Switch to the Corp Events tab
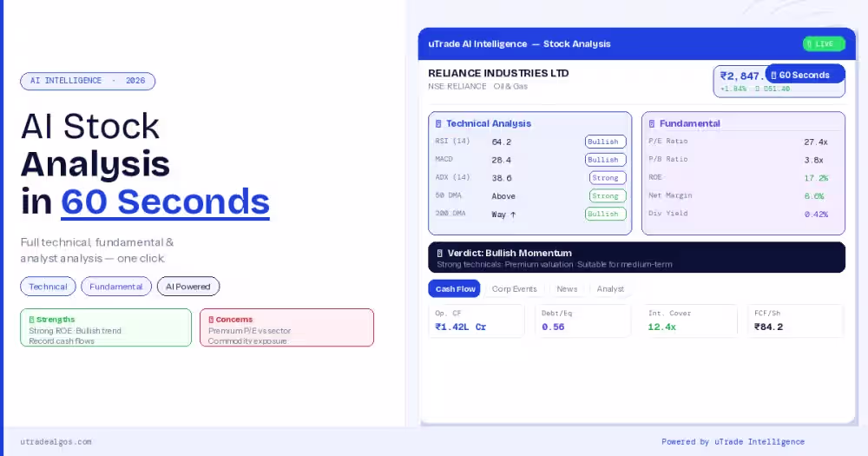The width and height of the screenshot is (868, 456). click(514, 288)
